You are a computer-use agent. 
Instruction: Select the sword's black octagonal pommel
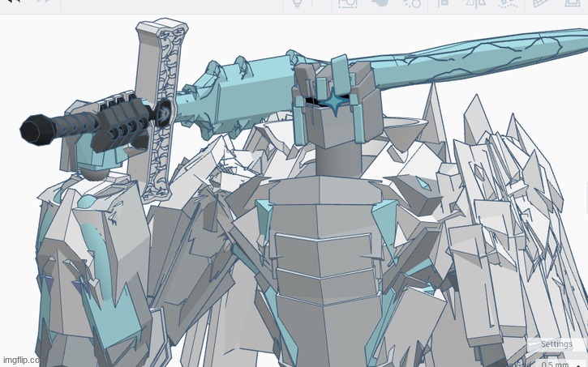pyautogui.click(x=37, y=128)
